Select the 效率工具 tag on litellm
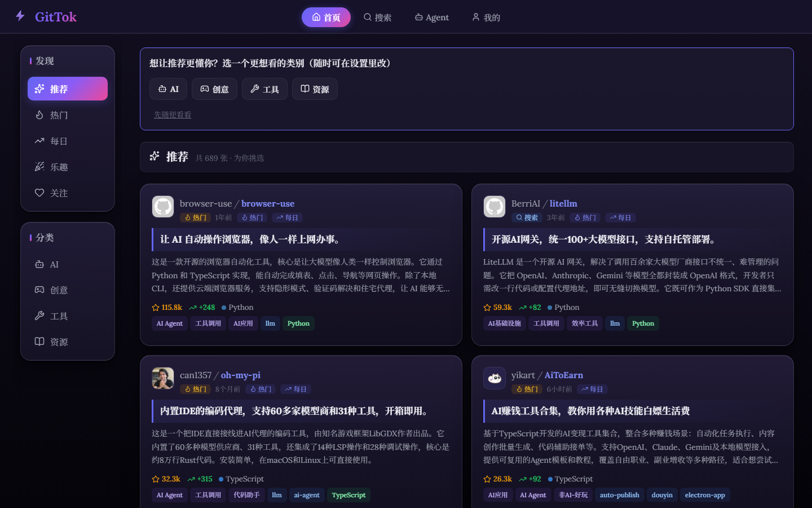Screen dimensions: 812x508 tap(584, 323)
